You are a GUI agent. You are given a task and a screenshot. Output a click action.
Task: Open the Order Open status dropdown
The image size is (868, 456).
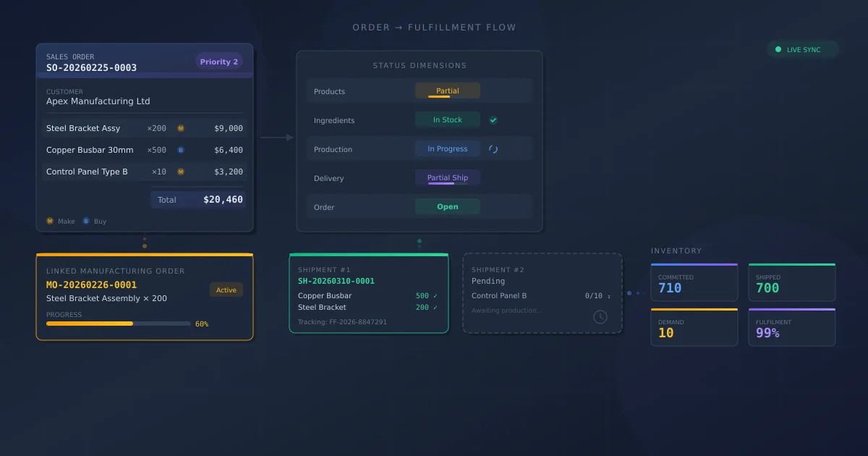click(447, 206)
